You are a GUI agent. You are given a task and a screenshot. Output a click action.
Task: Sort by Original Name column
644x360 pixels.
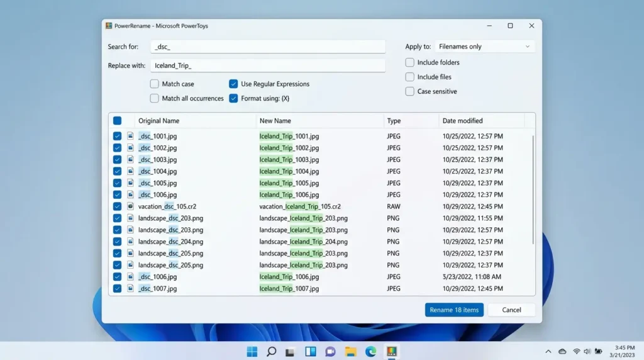[x=158, y=121]
